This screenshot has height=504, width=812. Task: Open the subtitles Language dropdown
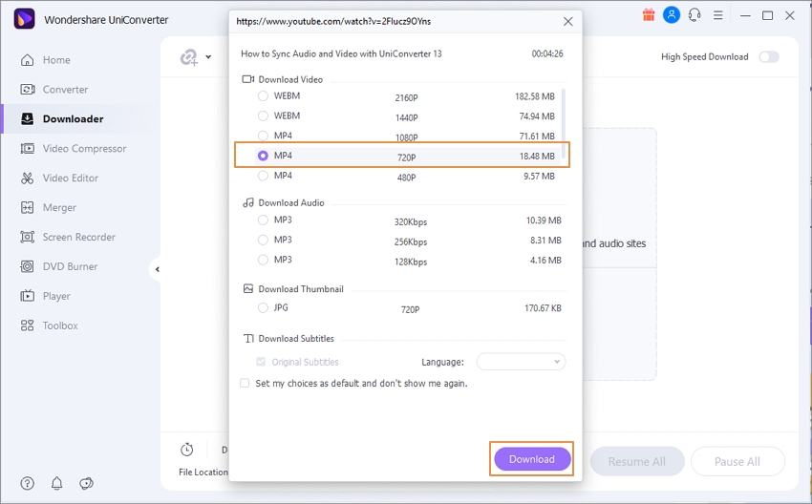pyautogui.click(x=521, y=363)
